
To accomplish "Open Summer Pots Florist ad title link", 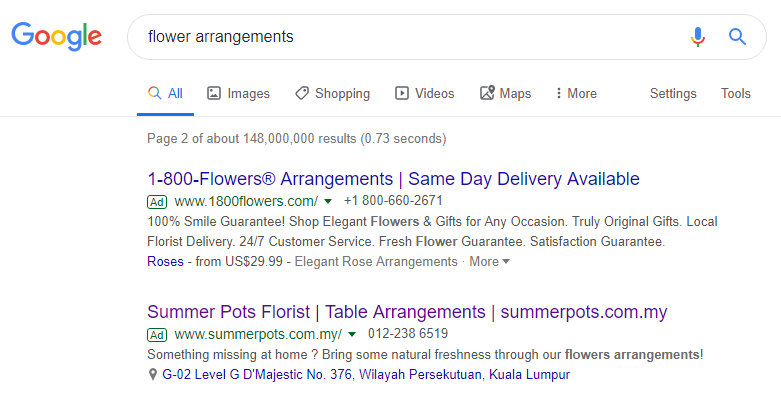I will [x=407, y=312].
